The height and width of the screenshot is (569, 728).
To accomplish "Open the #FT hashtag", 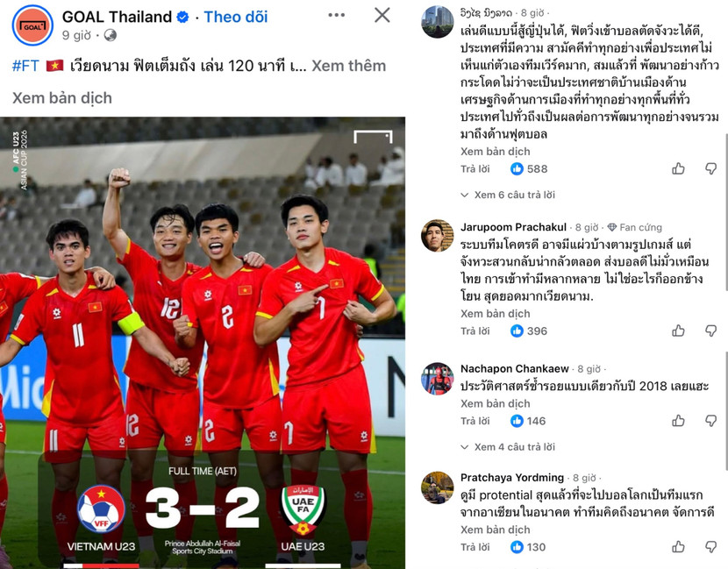I will coord(25,66).
